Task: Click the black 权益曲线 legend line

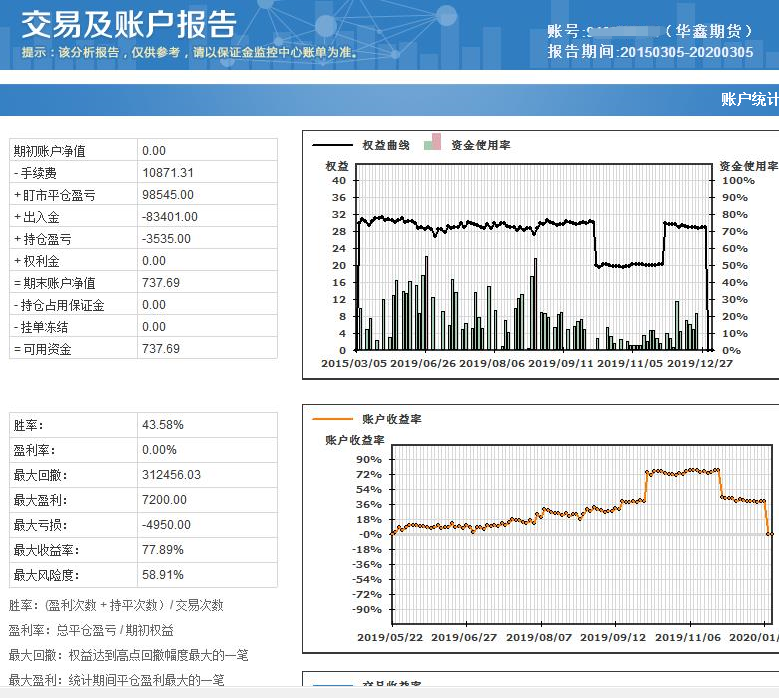Action: (332, 145)
